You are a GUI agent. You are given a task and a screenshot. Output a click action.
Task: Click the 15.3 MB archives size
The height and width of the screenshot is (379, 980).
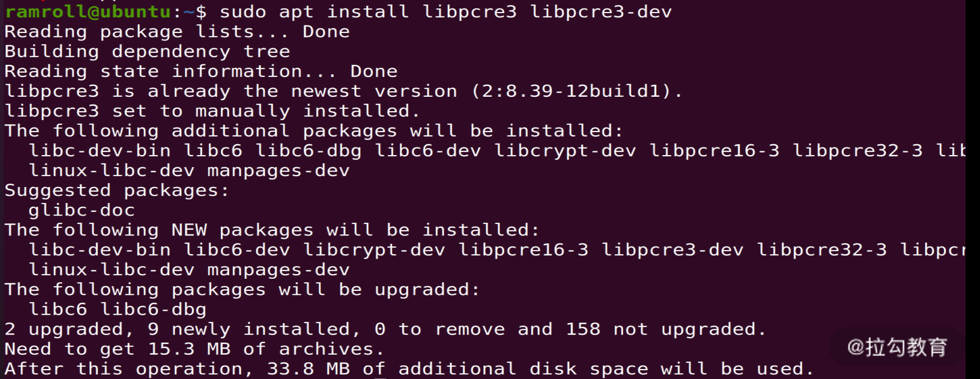[189, 349]
